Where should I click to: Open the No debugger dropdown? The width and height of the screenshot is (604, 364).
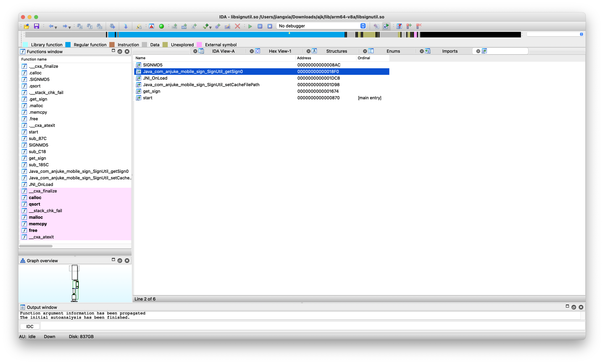click(321, 26)
